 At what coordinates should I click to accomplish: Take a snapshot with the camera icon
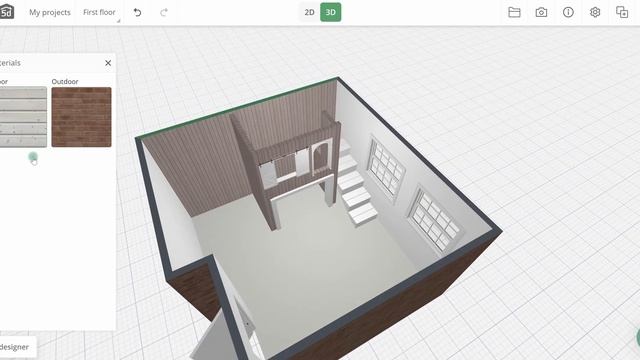click(541, 12)
